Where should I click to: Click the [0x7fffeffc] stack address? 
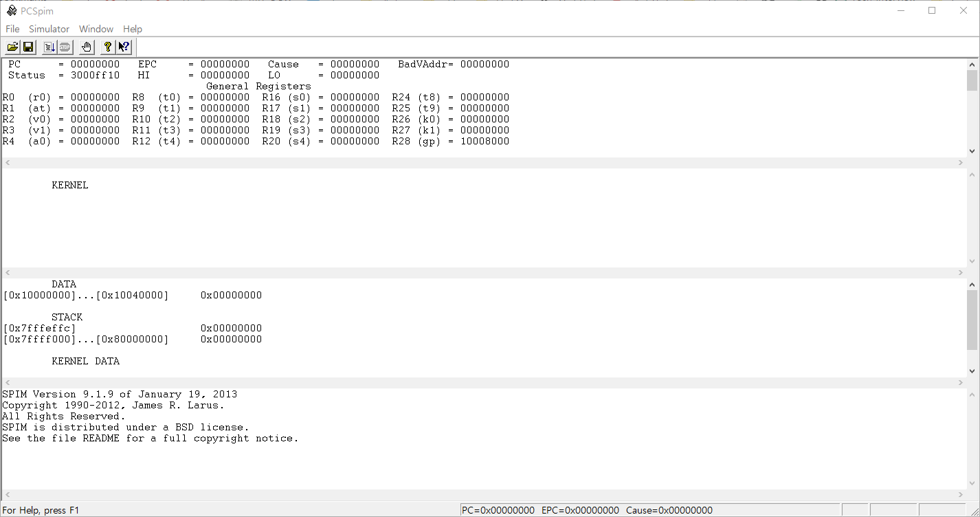(39, 328)
